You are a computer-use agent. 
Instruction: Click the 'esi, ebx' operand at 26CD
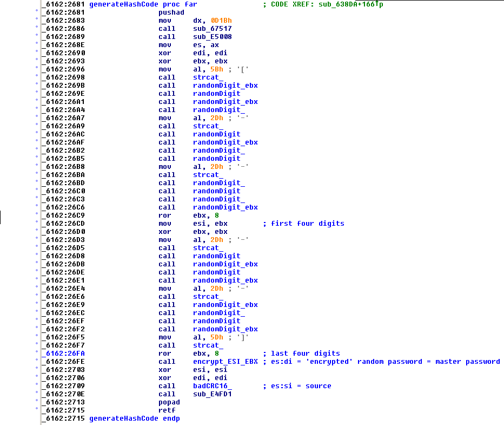210,223
